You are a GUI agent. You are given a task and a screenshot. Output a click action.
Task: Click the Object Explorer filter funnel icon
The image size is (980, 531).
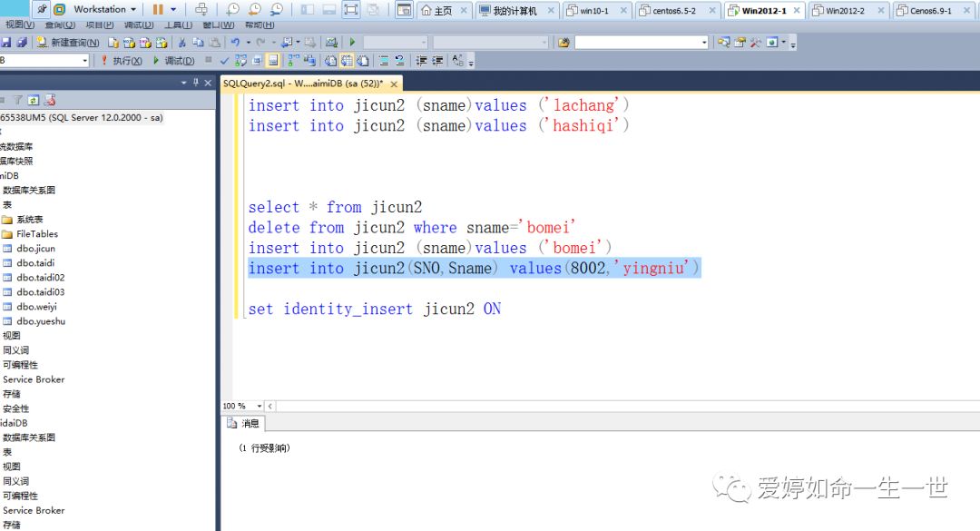click(17, 100)
